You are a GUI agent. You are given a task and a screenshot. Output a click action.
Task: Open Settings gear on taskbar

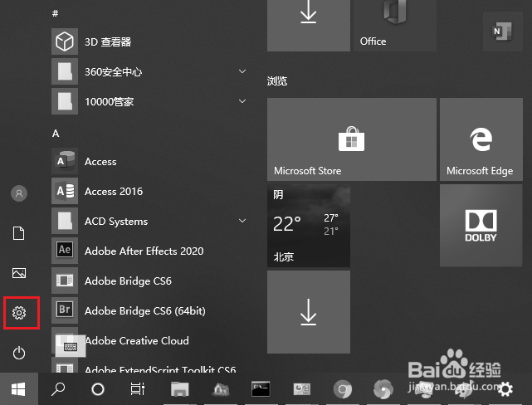tap(505, 389)
